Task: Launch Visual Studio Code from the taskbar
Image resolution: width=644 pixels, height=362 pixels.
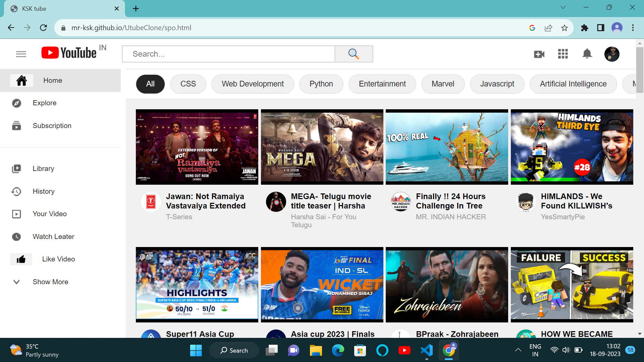Action: point(426,350)
